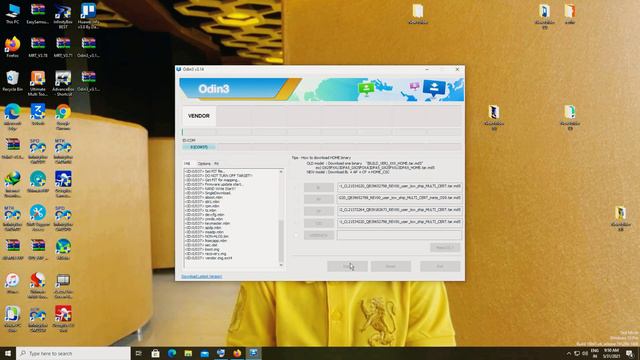Click the CSC file button
The image size is (640, 360).
point(319,223)
